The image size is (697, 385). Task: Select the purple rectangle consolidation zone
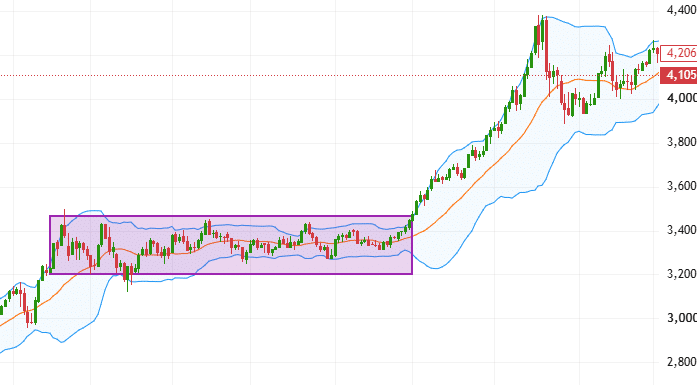tap(231, 245)
